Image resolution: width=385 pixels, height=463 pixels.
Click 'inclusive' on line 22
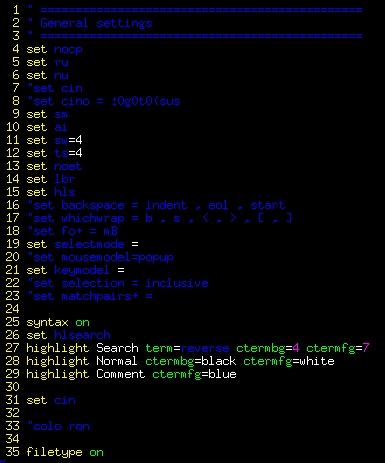tap(177, 284)
